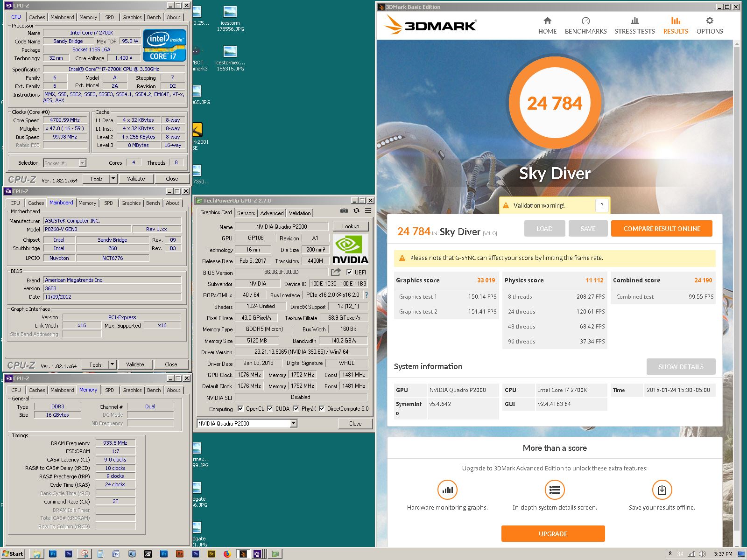
Task: Toggle the DirectCompute 5.0 checkbox
Action: (322, 409)
